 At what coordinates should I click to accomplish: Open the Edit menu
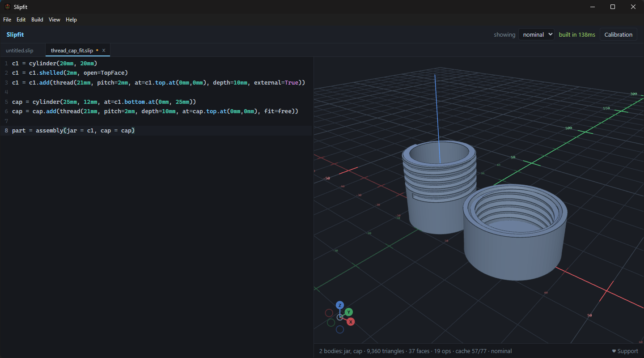21,20
